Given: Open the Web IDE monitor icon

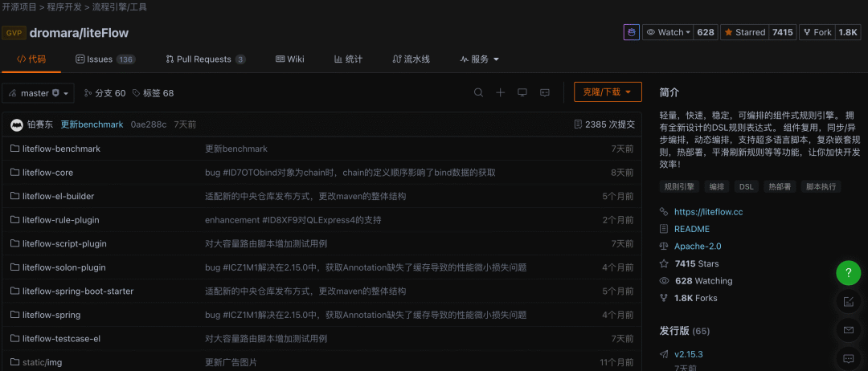Looking at the screenshot, I should [522, 93].
